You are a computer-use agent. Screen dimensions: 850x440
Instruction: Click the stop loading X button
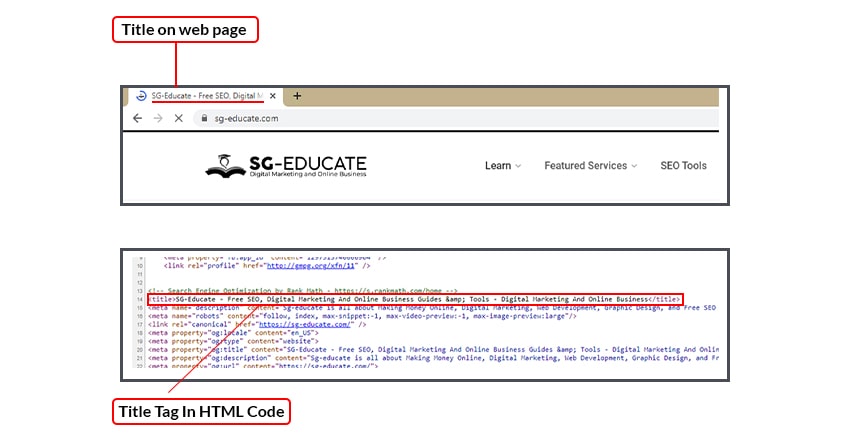pos(178,118)
